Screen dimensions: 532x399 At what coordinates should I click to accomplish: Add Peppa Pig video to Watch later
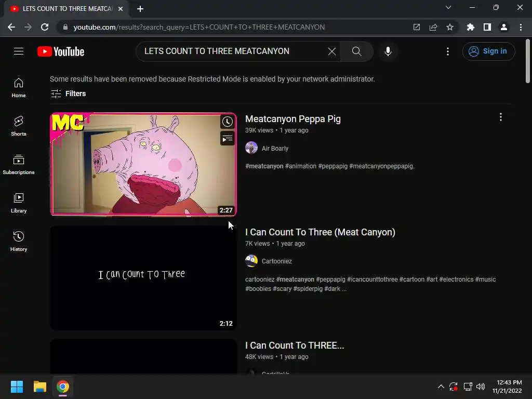pyautogui.click(x=228, y=122)
